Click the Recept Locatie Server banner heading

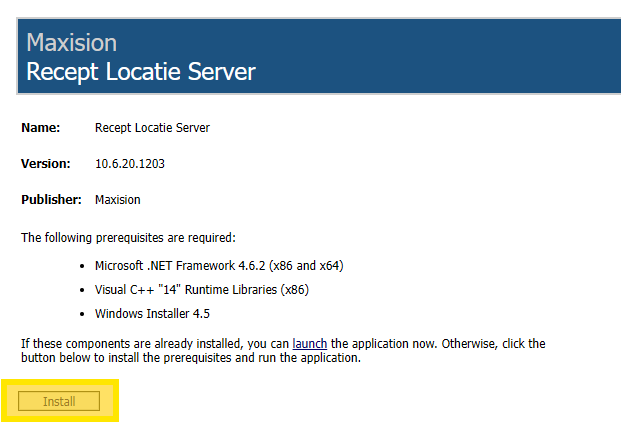[141, 72]
